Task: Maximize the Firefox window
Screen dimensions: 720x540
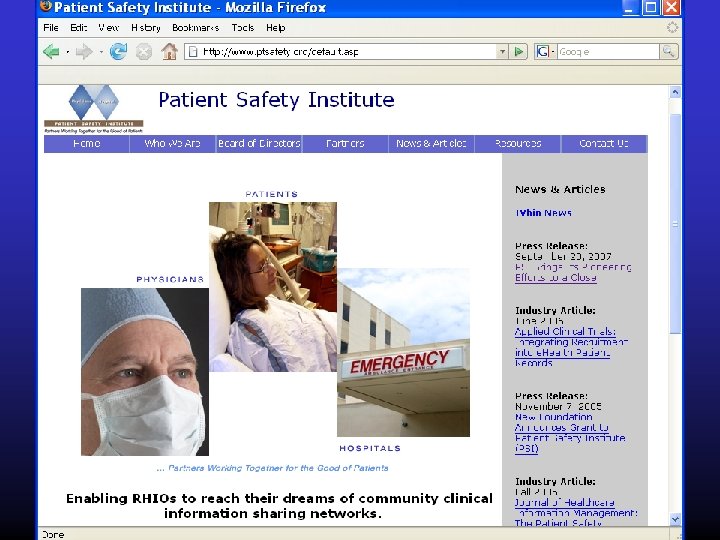Action: click(651, 7)
